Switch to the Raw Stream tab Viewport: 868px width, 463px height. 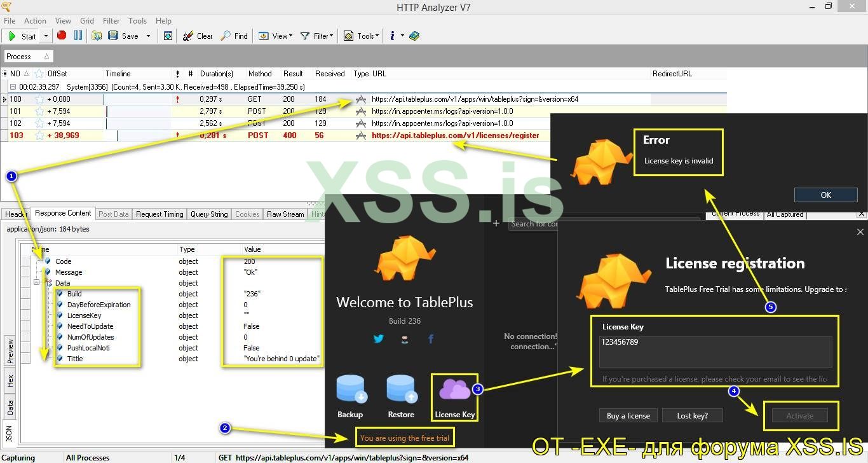point(285,214)
